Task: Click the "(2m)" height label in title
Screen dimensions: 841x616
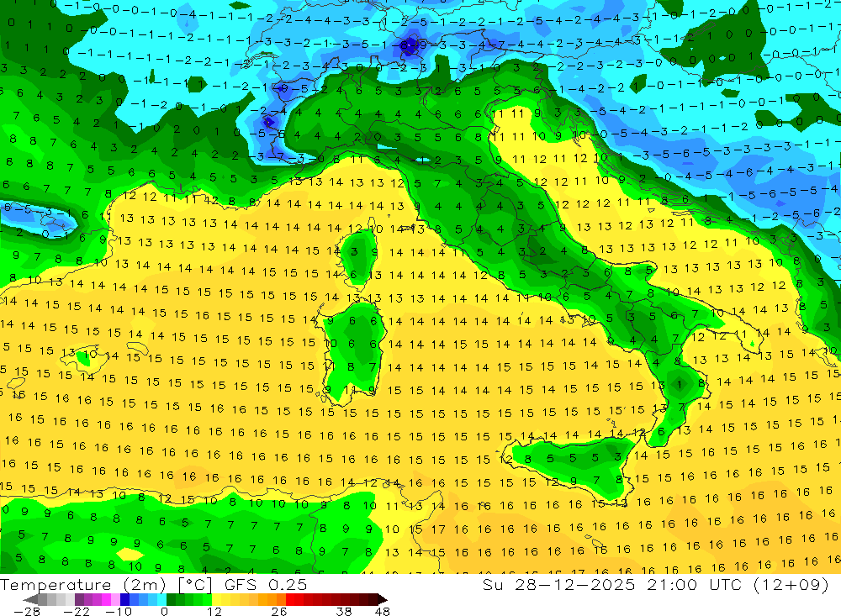Action: tap(145, 585)
